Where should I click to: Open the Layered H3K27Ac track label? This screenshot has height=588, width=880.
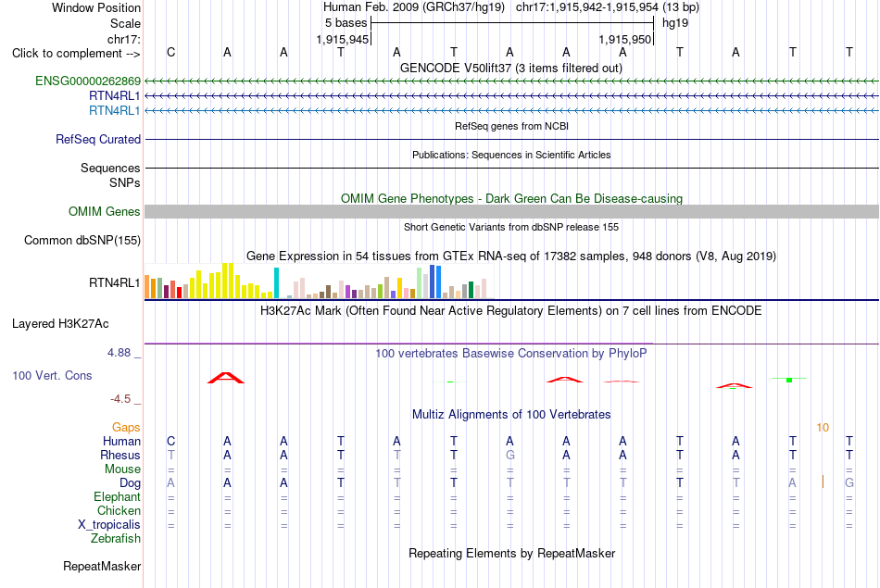pyautogui.click(x=60, y=324)
